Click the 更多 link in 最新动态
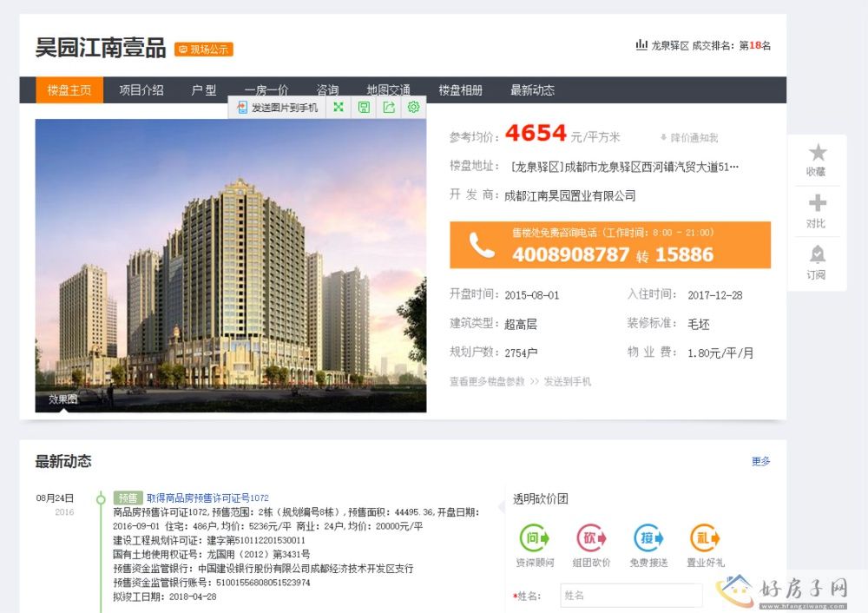This screenshot has width=868, height=613. click(760, 461)
